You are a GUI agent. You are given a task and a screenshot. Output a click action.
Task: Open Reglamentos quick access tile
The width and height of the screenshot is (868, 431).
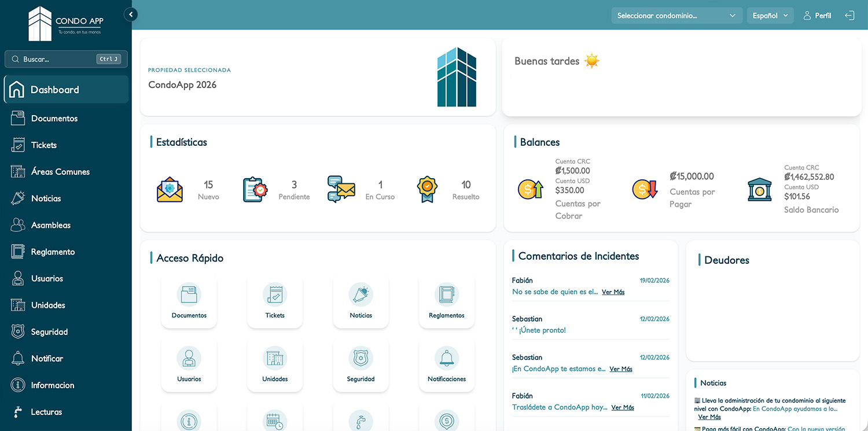pos(447,301)
